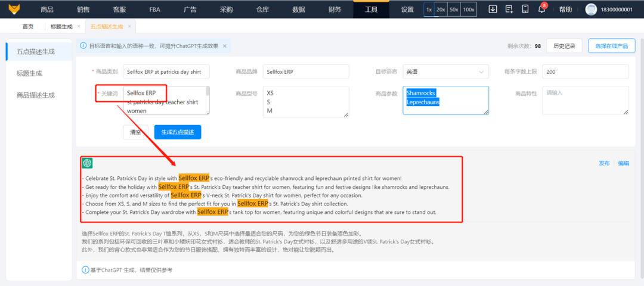
Task: Expand the 目标语言 dropdown showing 英语
Action: 445,72
